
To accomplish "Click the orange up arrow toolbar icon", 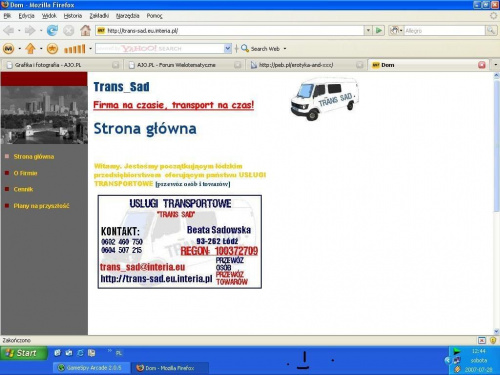I will pos(30,49).
